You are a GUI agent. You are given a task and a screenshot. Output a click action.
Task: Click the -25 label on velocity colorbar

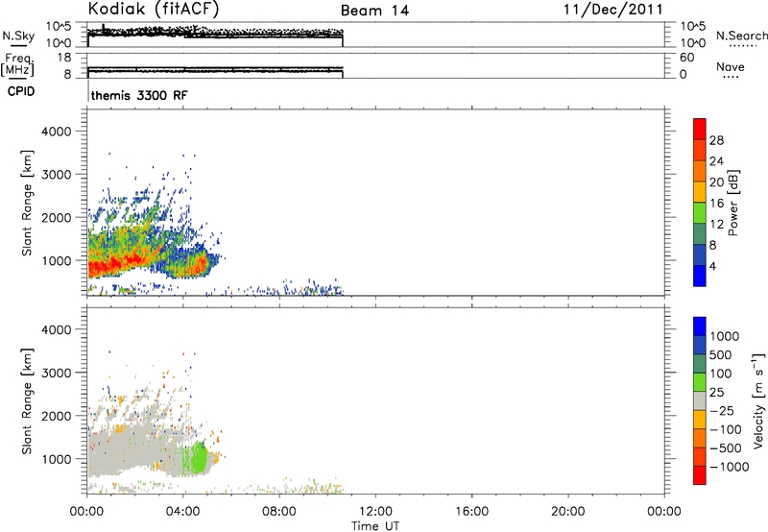point(722,410)
